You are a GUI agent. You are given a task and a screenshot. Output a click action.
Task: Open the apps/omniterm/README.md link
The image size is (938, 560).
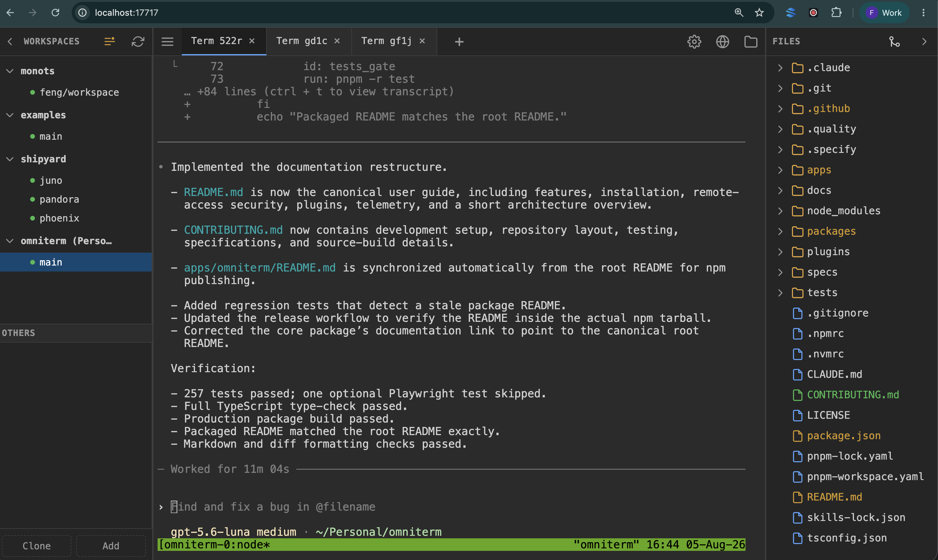point(260,268)
